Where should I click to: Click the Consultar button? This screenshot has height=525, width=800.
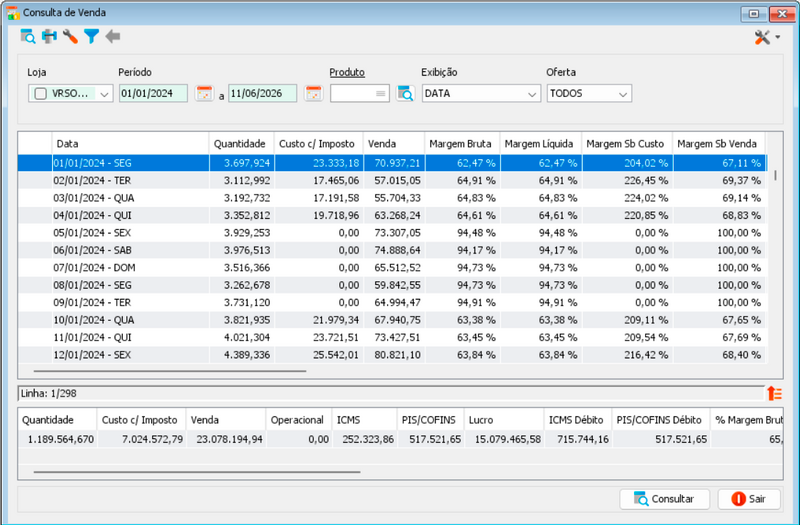coord(664,499)
